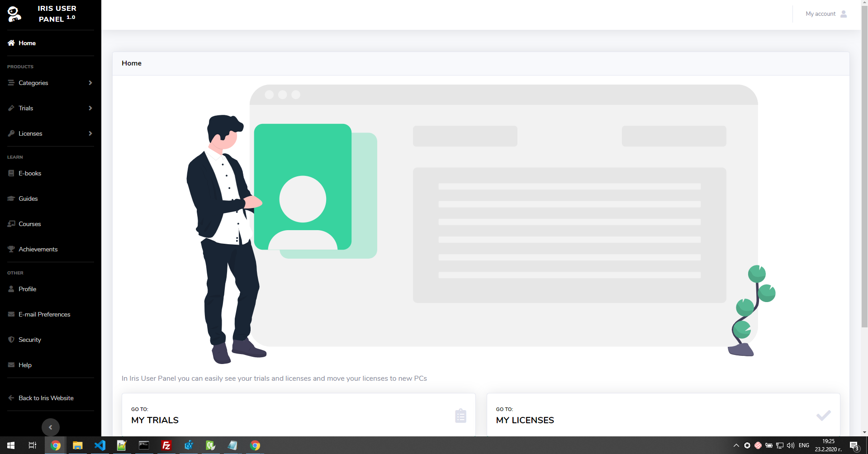Click the Licenses key icon
The image size is (868, 454).
(11, 133)
